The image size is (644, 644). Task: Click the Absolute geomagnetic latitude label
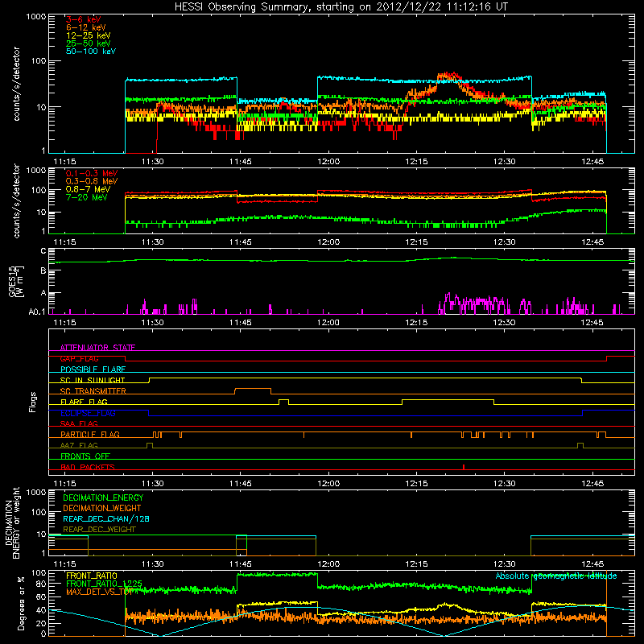point(556,576)
